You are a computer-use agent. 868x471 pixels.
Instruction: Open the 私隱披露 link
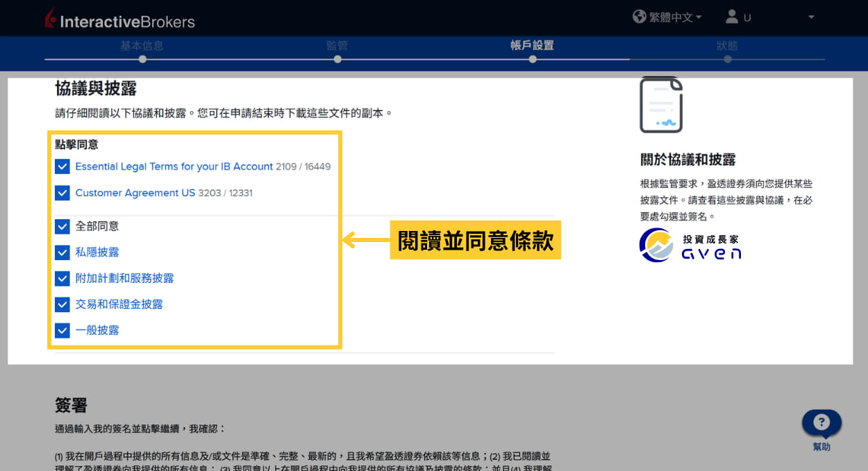click(x=97, y=252)
